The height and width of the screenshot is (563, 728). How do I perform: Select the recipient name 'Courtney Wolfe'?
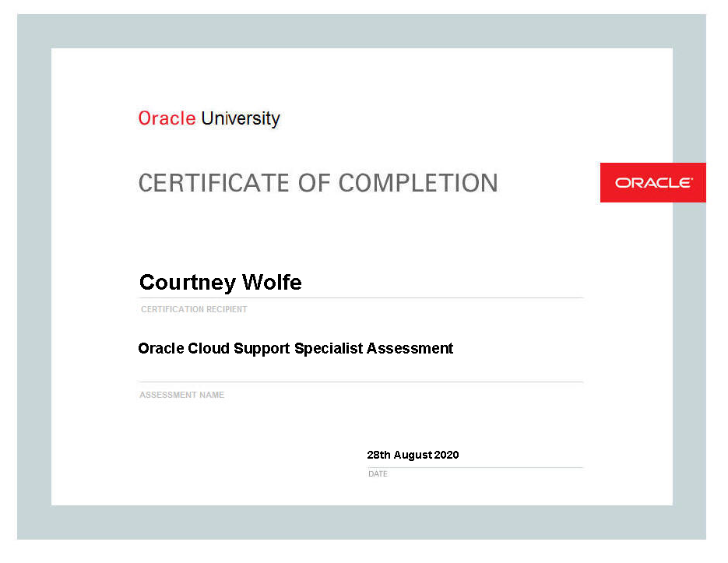220,283
